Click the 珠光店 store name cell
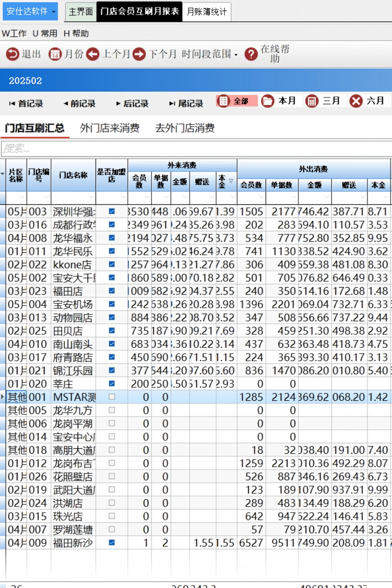392x588 pixels. 73,515
